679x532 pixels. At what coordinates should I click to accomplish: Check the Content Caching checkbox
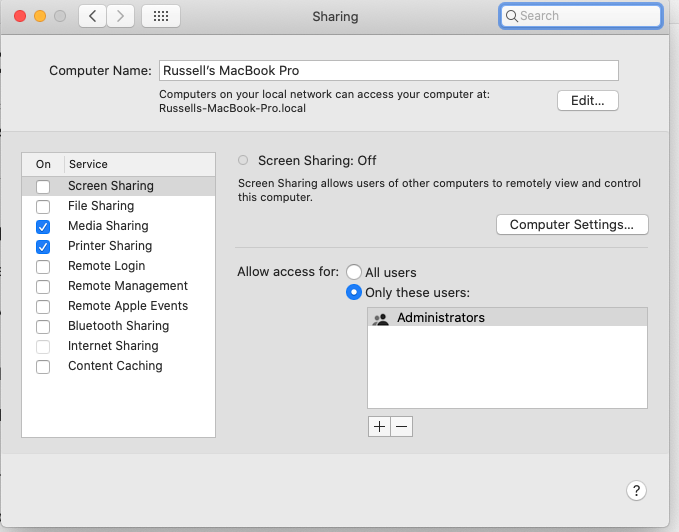point(43,367)
